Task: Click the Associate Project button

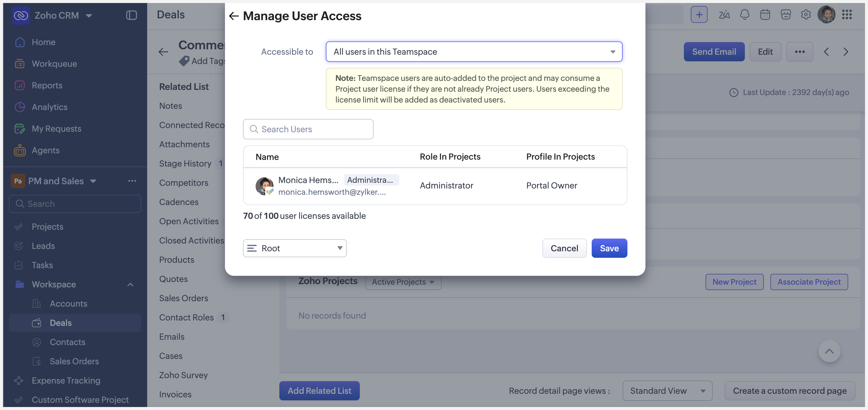Action: tap(809, 282)
